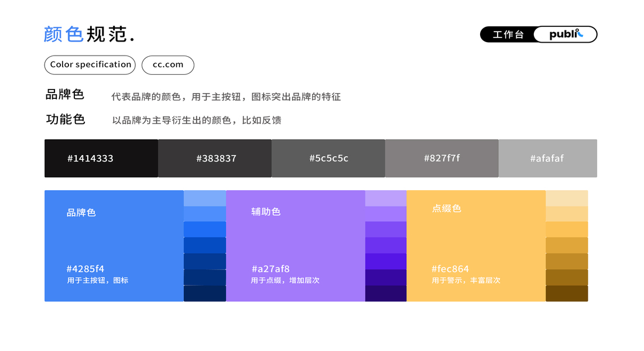The image size is (644, 351).
Task: Pick the lightest purple shade swatch
Action: [386, 198]
